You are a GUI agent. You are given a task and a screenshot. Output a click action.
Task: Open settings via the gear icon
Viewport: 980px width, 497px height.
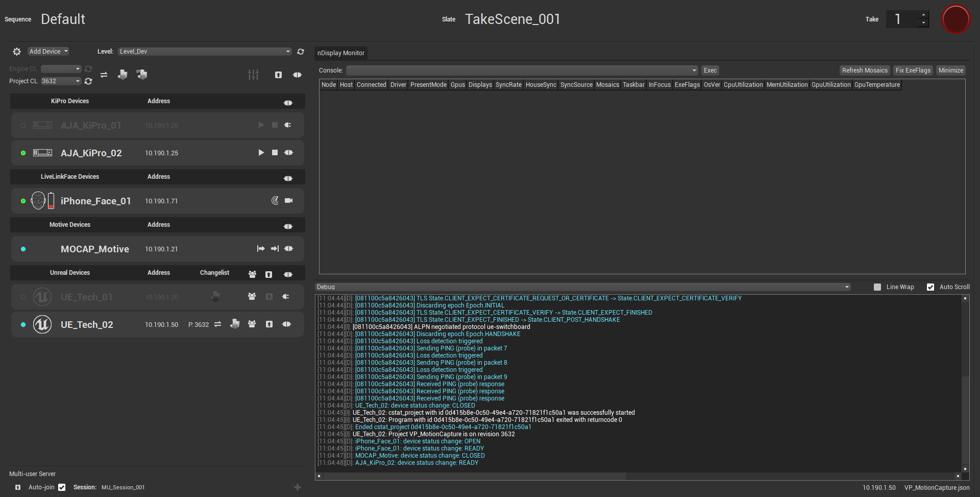point(17,52)
